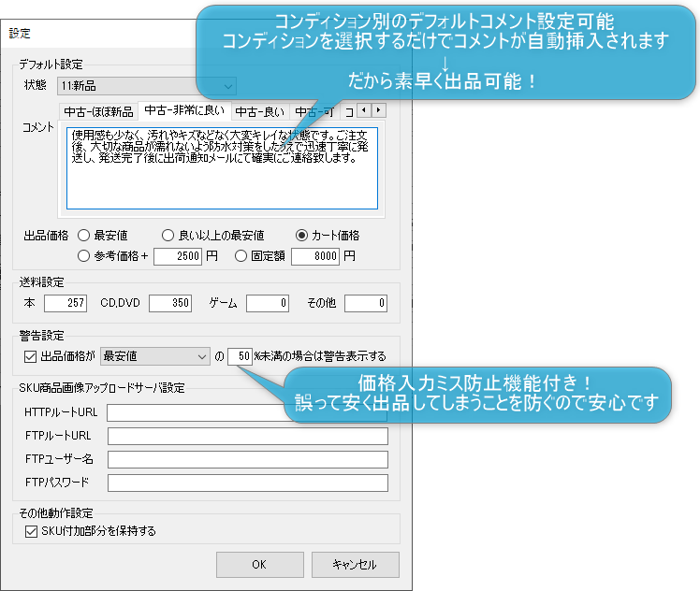Expand the 最安値 dropdown in 警告設定
Screen dimensions: 700x591
click(156, 355)
